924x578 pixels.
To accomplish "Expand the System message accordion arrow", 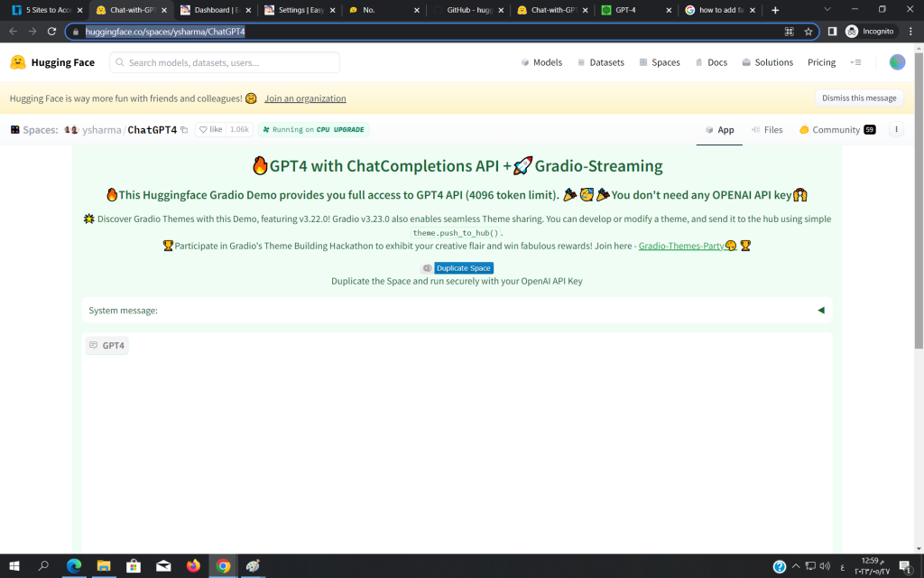I will point(821,311).
